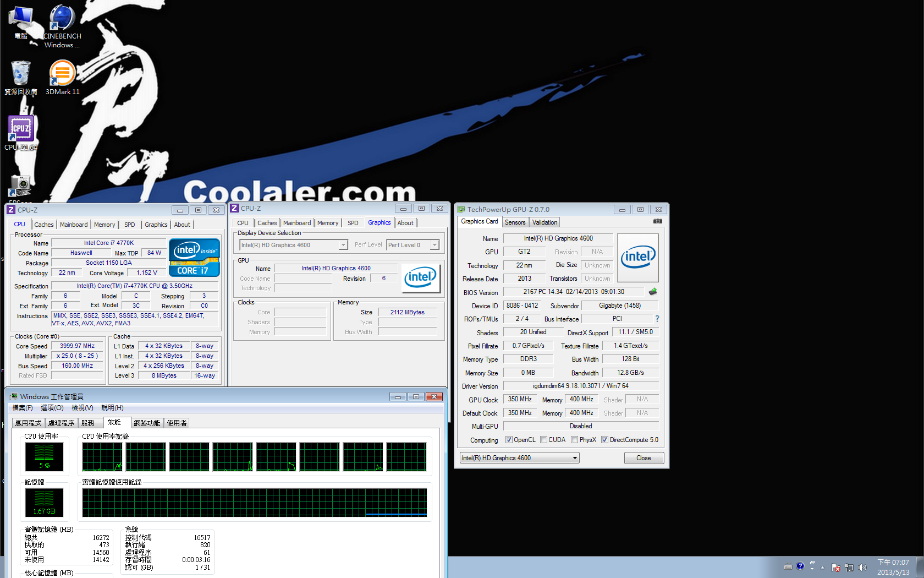The width and height of the screenshot is (924, 578).
Task: Open the CINEBENCH Windows desktop shortcut
Action: 62,26
